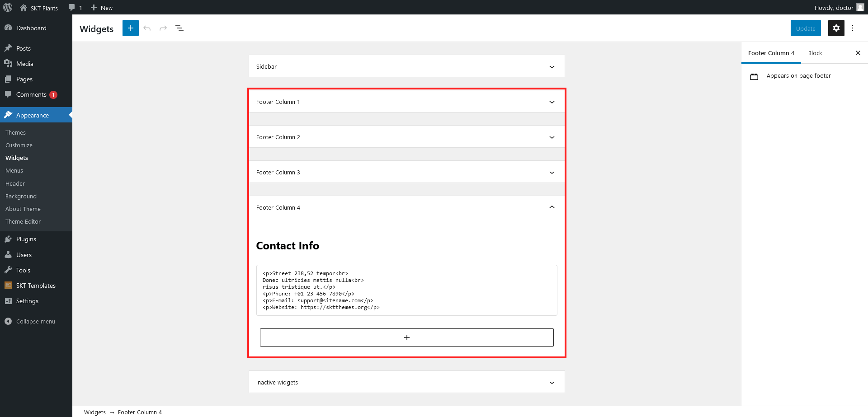The height and width of the screenshot is (417, 868).
Task: Click the widget area calendar icon
Action: pyautogui.click(x=754, y=76)
